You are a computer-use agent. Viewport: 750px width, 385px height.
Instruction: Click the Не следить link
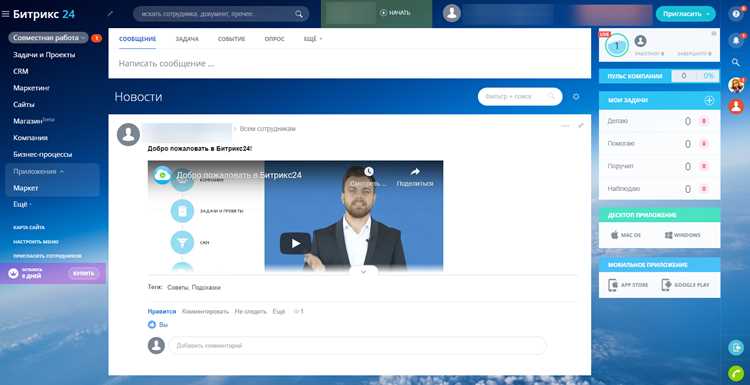251,311
